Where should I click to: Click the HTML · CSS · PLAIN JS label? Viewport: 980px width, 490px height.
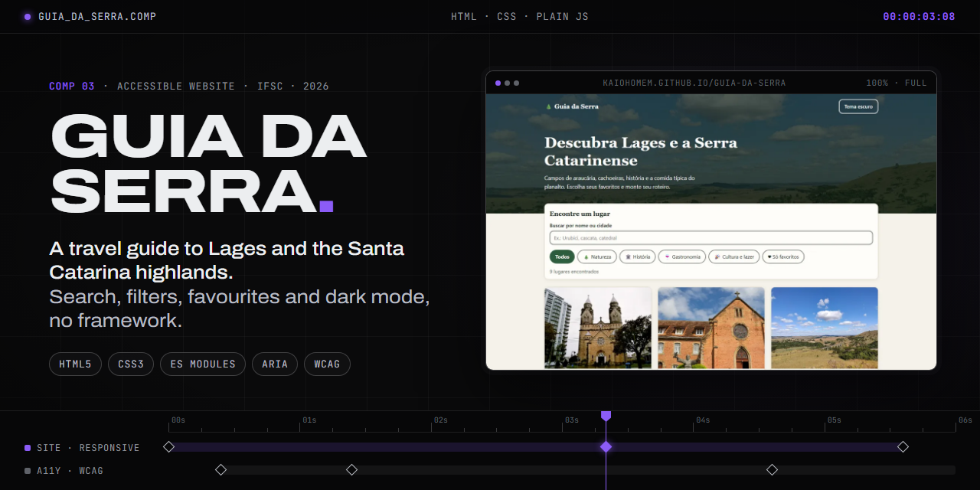point(520,16)
